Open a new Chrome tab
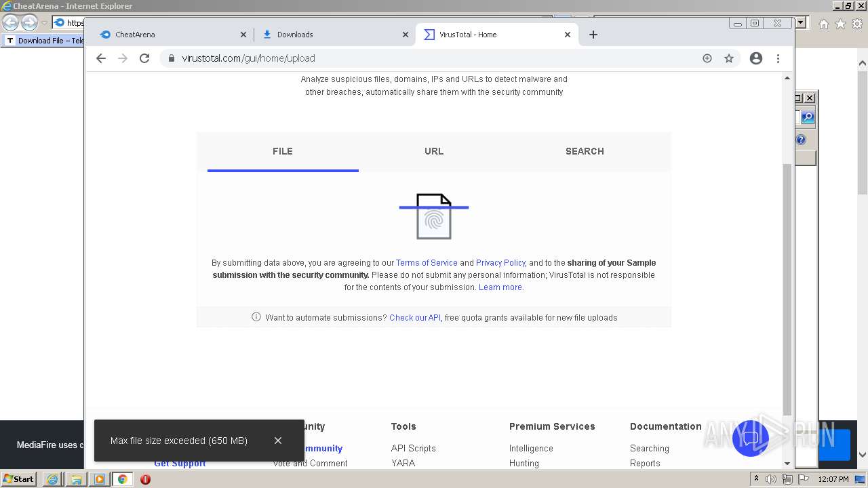Screen dimensions: 868x488 pos(593,35)
